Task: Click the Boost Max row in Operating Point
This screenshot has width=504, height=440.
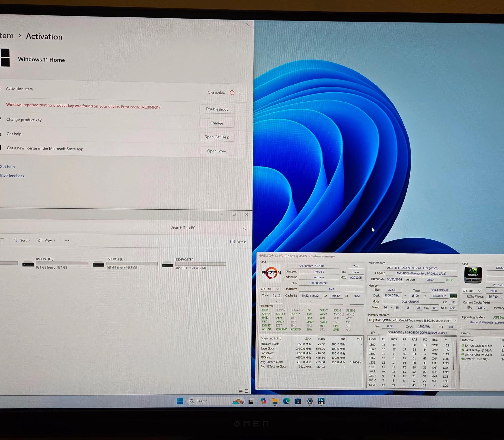Action: [x=311, y=353]
